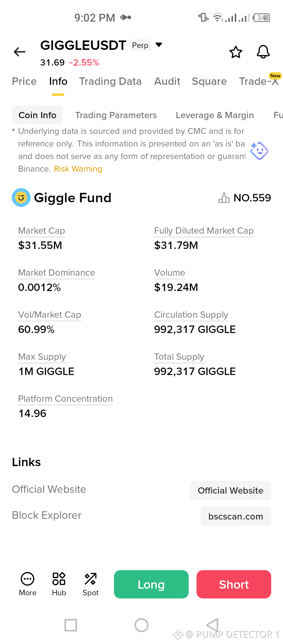Open ranking podium icon near NO.559
The height and width of the screenshot is (644, 283).
pyautogui.click(x=224, y=198)
